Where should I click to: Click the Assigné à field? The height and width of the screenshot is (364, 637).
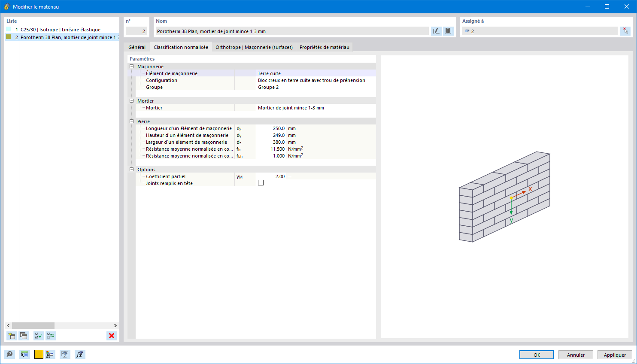click(540, 31)
